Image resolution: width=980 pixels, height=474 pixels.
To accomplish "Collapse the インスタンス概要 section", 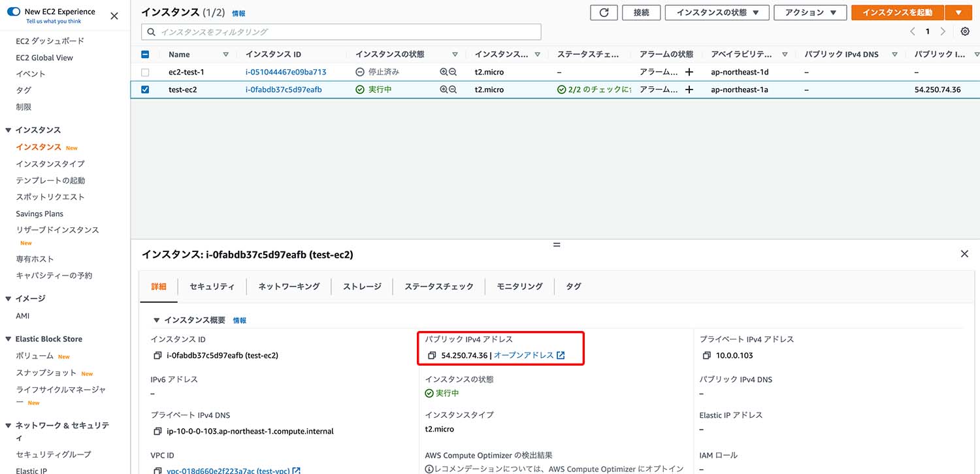I will point(156,320).
